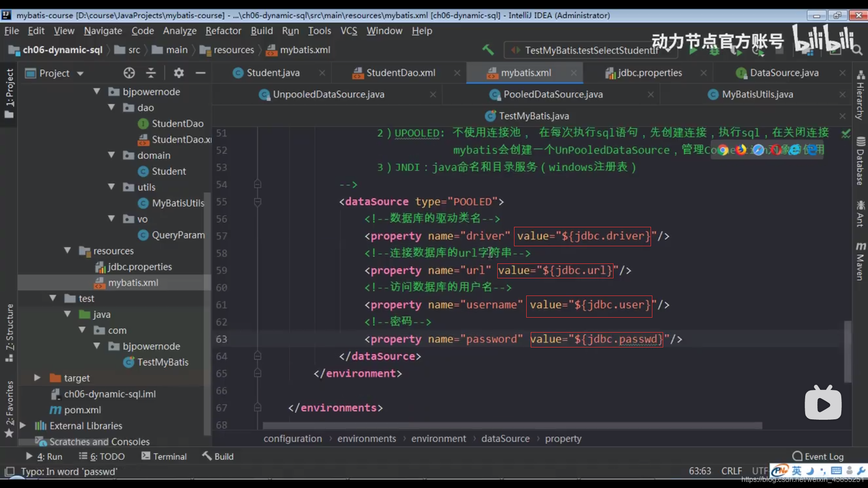
Task: Open the Terminal tool window
Action: click(164, 456)
